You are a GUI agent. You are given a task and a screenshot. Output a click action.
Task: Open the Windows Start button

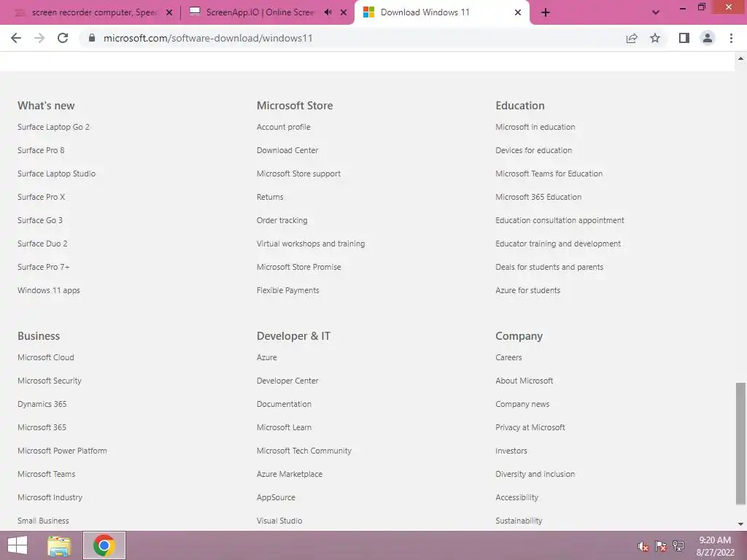(18, 545)
